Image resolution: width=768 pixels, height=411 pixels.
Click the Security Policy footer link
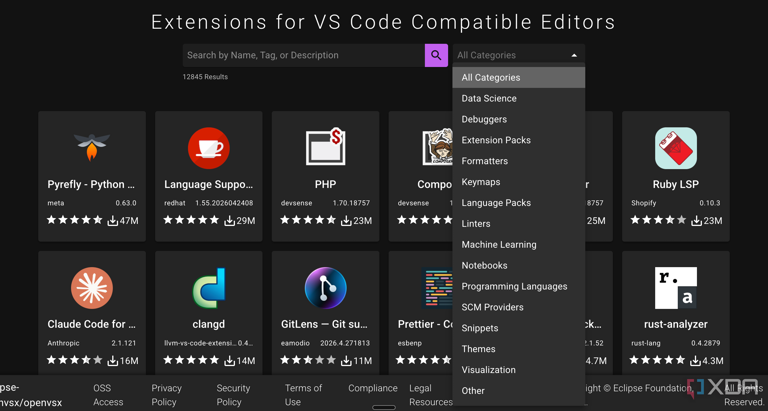click(x=233, y=395)
